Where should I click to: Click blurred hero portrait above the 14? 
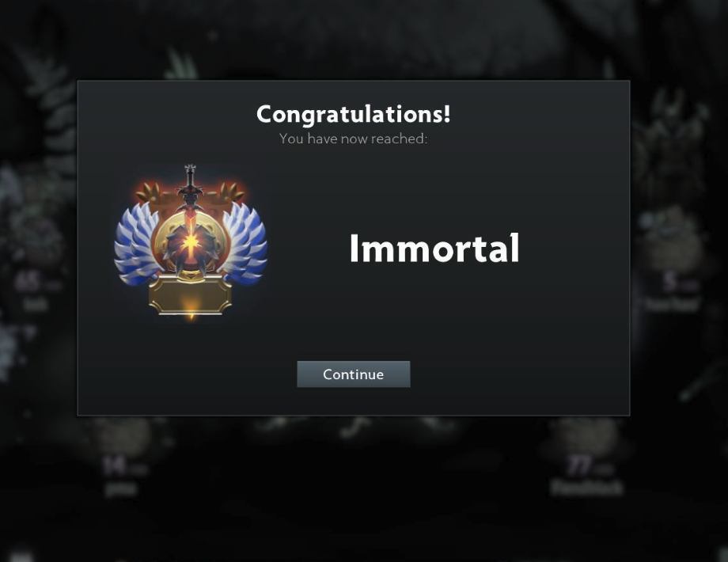point(122,435)
